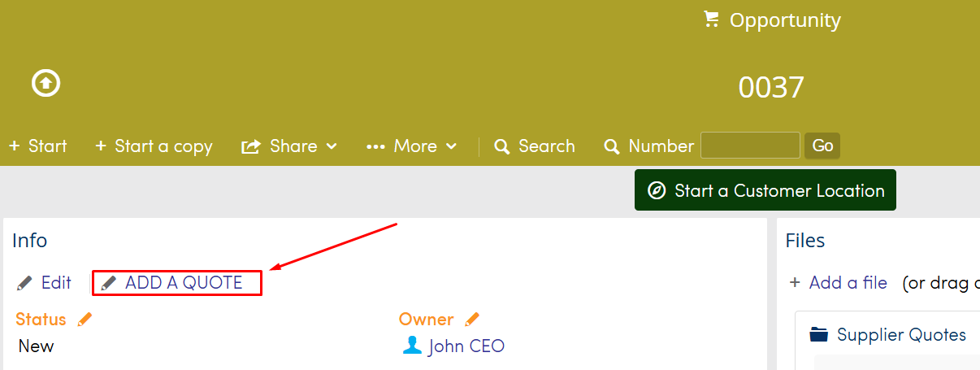Screen dimensions: 980x370
Task: Click the pencil icon beside ADD A QUOTE
Action: tap(109, 283)
